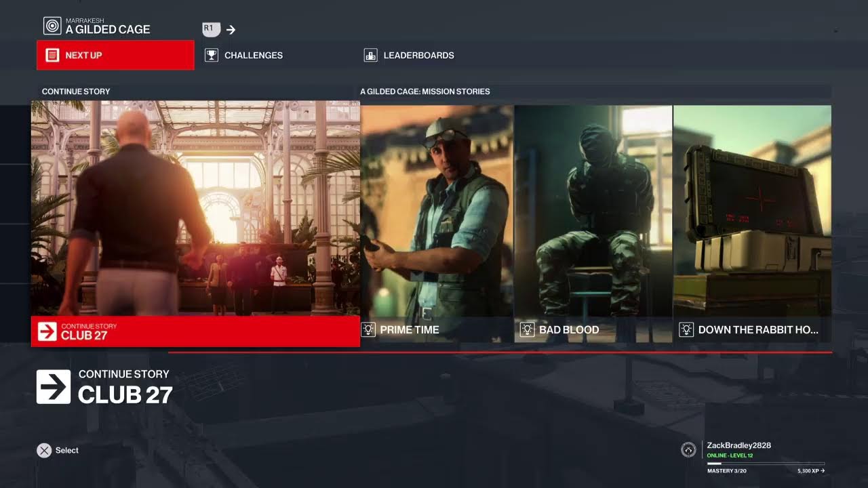Viewport: 868px width, 488px height.
Task: Select the Continue Story Club 27 red bar
Action: 195,331
